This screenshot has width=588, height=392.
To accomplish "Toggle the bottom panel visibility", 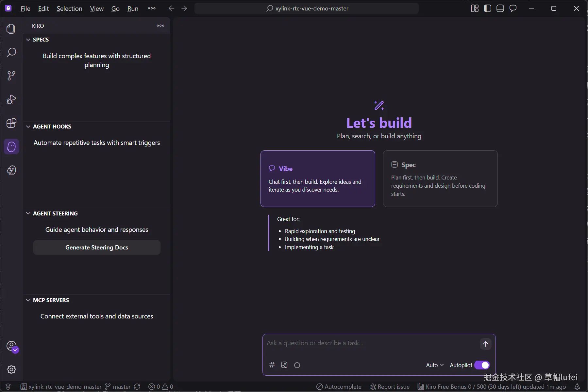I will (500, 8).
